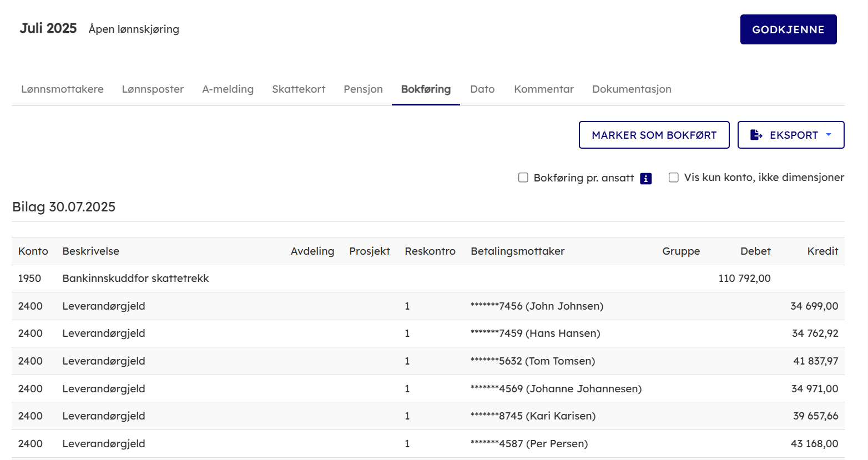Expand the Eksport dropdown arrow
Image resolution: width=868 pixels, height=460 pixels.
(829, 135)
